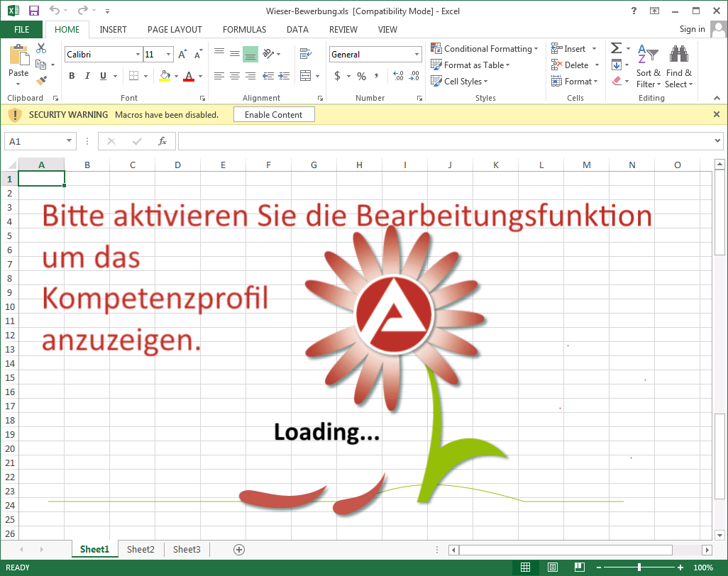Toggle Italic formatting
Image resolution: width=728 pixels, height=576 pixels.
click(87, 76)
